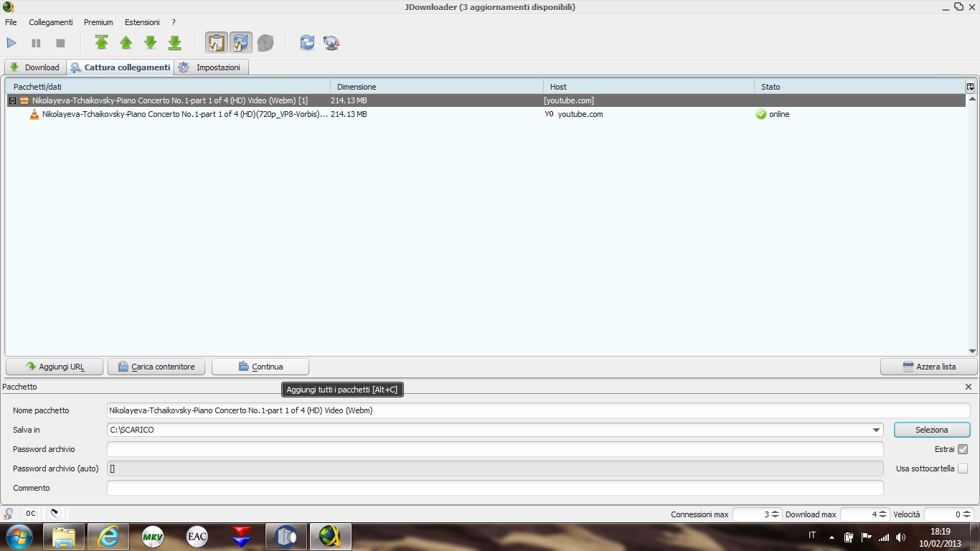The height and width of the screenshot is (551, 980).
Task: Sort by Dimensione column header
Action: coord(437,87)
